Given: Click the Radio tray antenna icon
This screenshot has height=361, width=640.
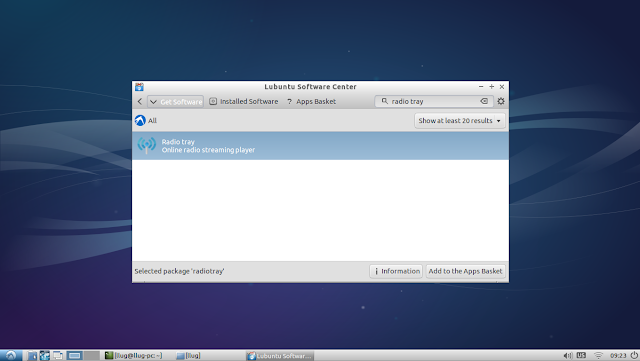Looking at the screenshot, I should click(x=147, y=145).
